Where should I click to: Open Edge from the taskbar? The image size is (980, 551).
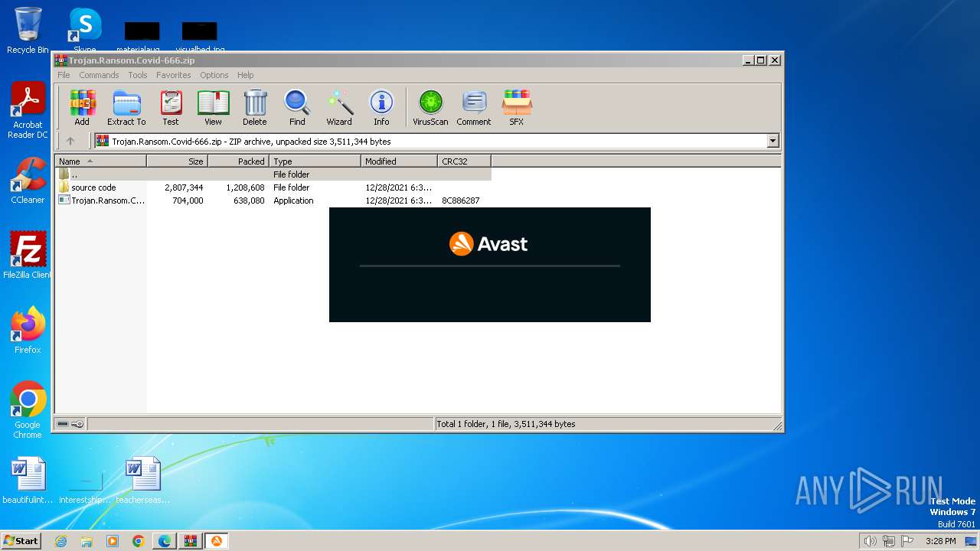tap(165, 541)
